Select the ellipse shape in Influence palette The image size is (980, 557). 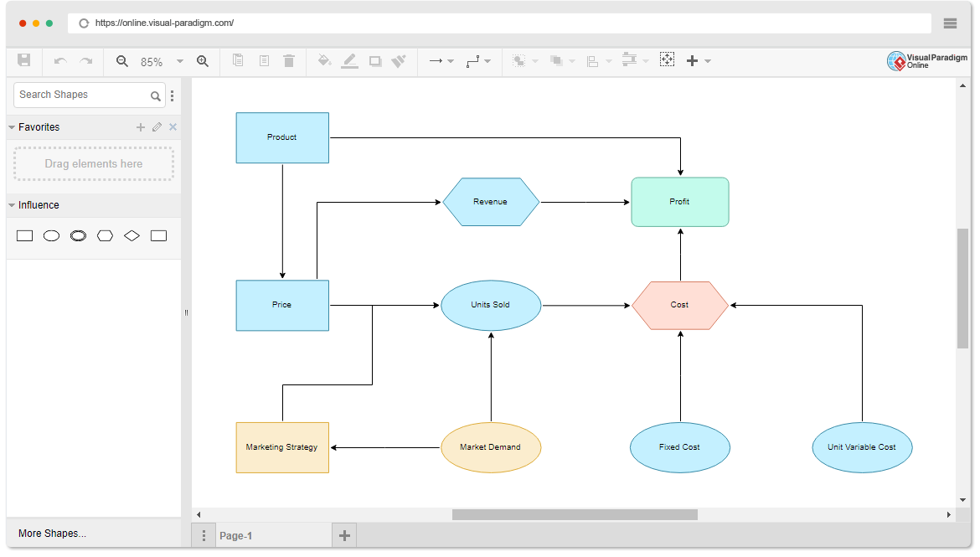(x=51, y=235)
